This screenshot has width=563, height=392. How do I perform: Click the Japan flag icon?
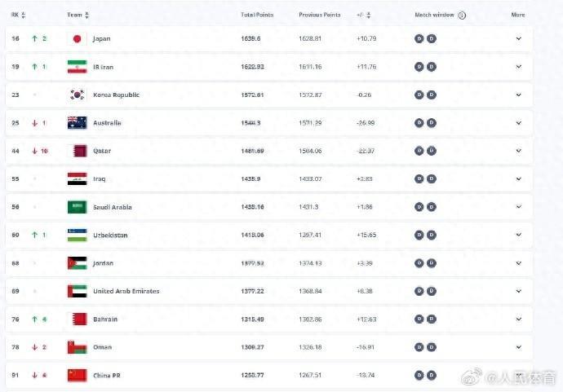(x=77, y=39)
